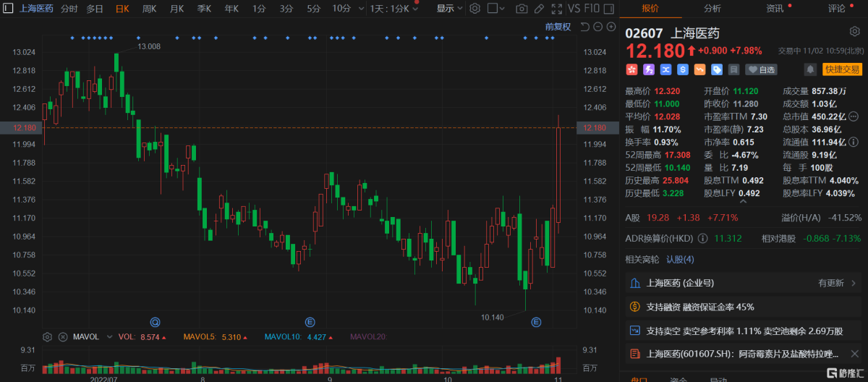Viewport: 868px width, 382px height.
Task: Expand the 显示 display dropdown
Action: (449, 9)
